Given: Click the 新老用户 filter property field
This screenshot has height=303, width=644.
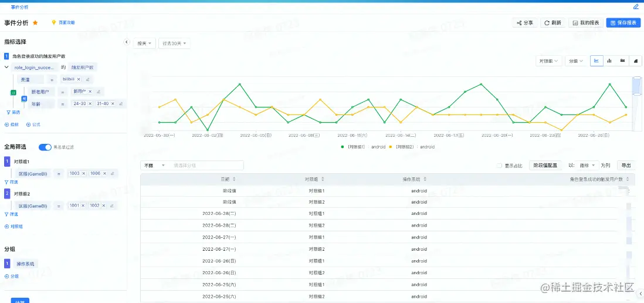Looking at the screenshot, I should [42, 92].
